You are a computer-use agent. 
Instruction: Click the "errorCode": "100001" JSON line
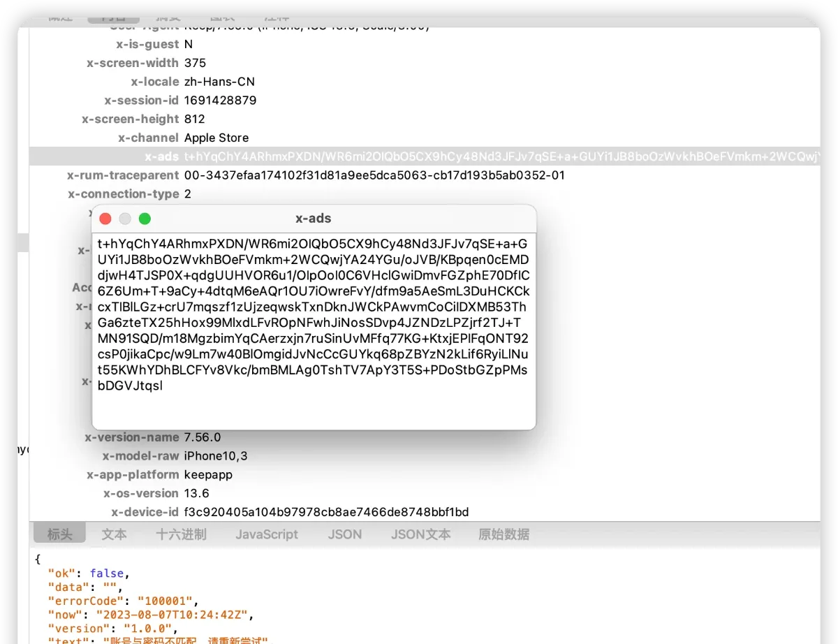click(124, 600)
